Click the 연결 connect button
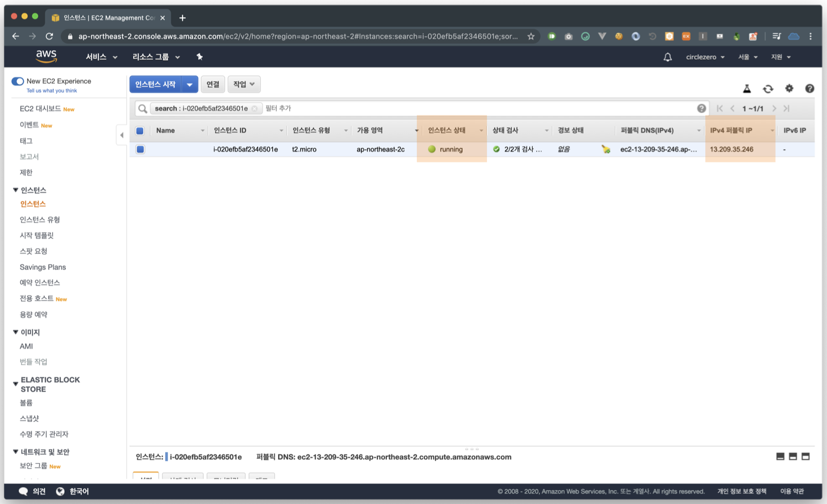The height and width of the screenshot is (504, 827). [x=213, y=85]
